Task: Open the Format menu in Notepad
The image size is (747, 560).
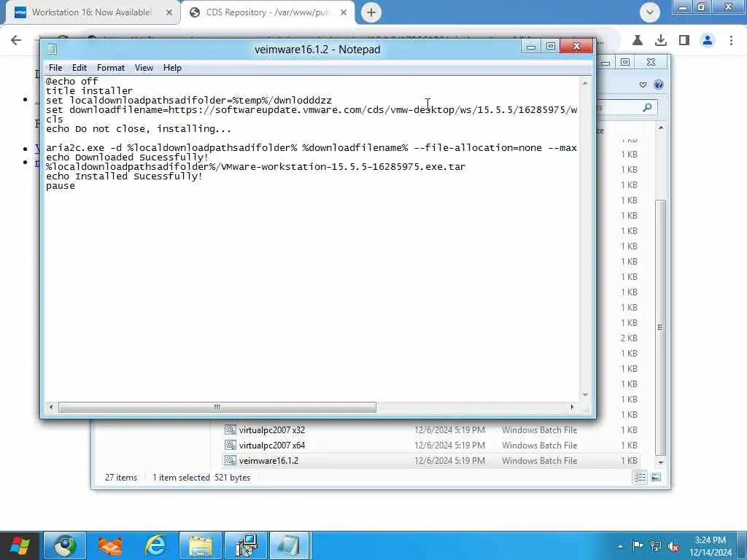Action: point(111,68)
